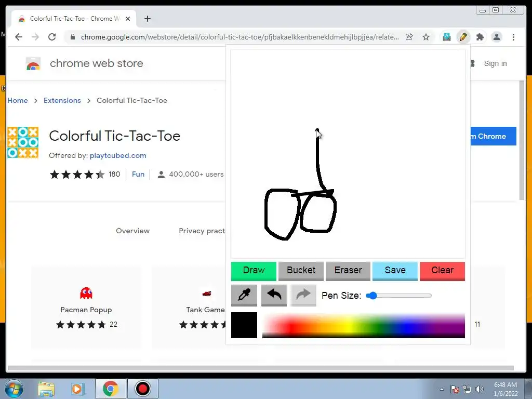Redo the drawing stroke
This screenshot has height=399, width=532.
[303, 295]
